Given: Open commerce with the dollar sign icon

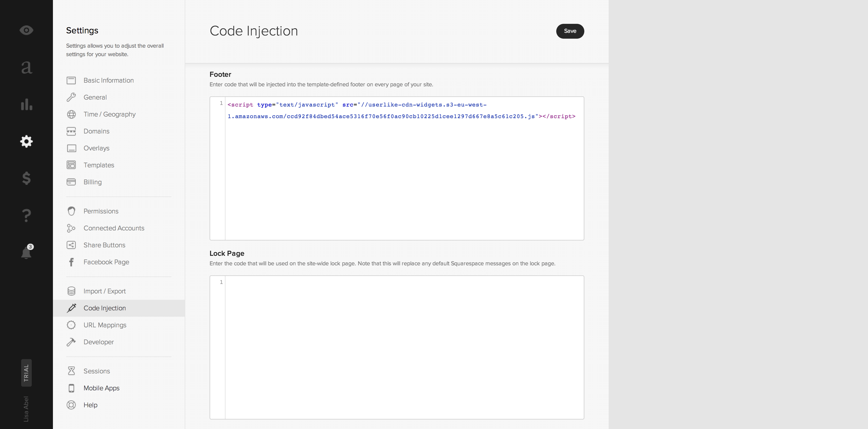Looking at the screenshot, I should coord(26,178).
